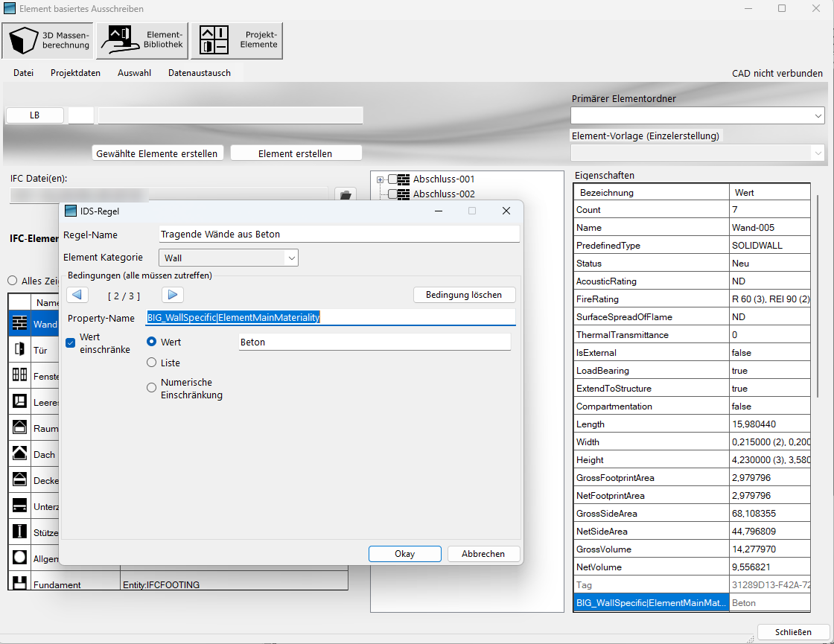Select the Fundament footing icon
834x644 pixels.
point(19,583)
